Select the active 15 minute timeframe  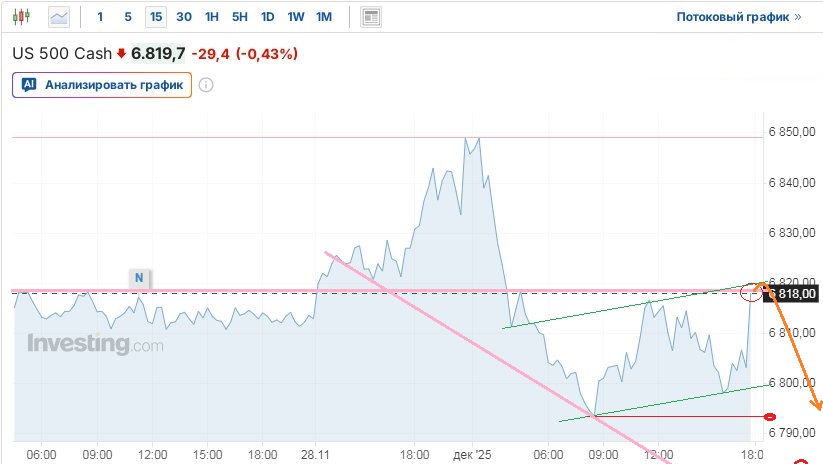pyautogui.click(x=155, y=17)
